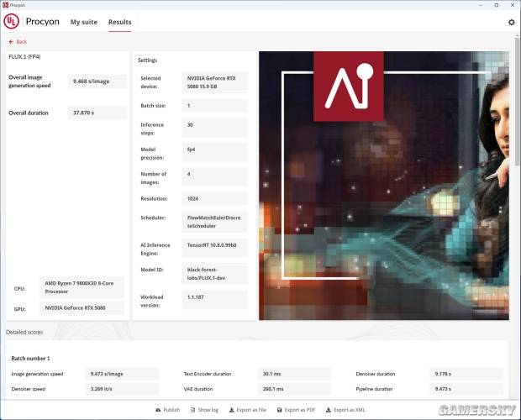Click the TensorRT engine version value
The height and width of the screenshot is (420, 521).
click(x=214, y=248)
